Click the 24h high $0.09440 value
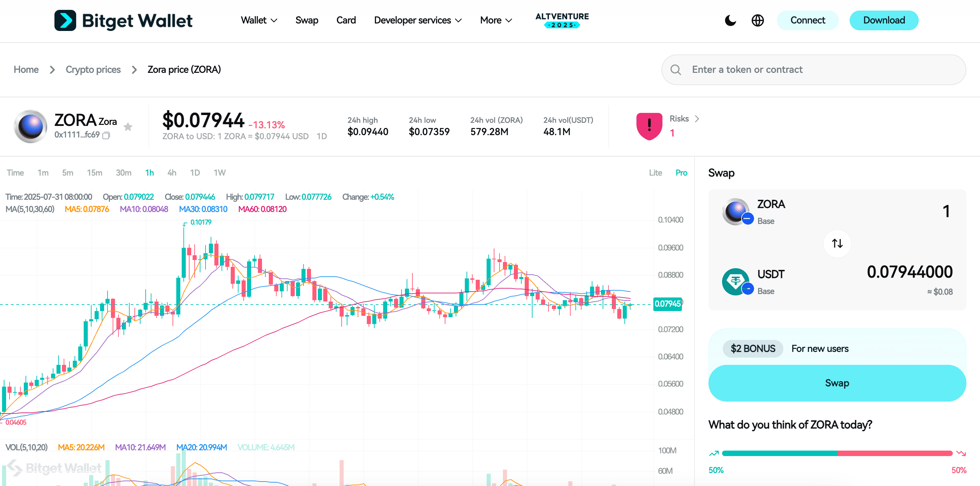 368,132
